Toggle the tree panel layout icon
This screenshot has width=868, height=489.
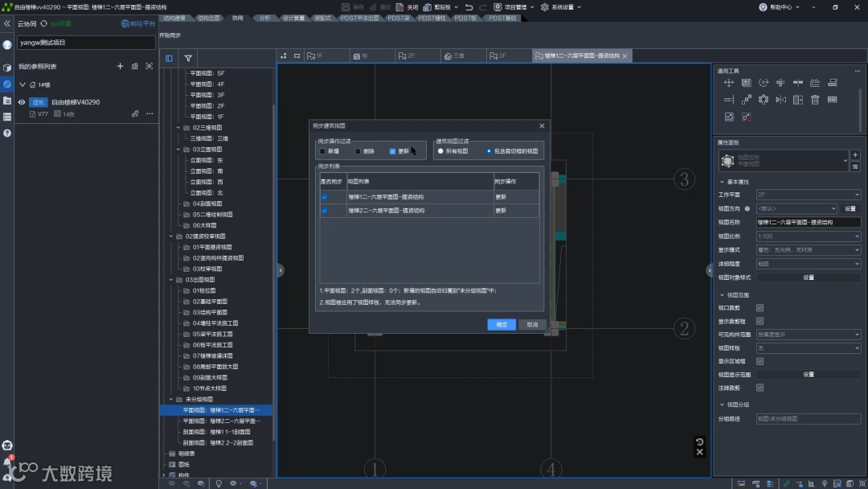(x=169, y=58)
